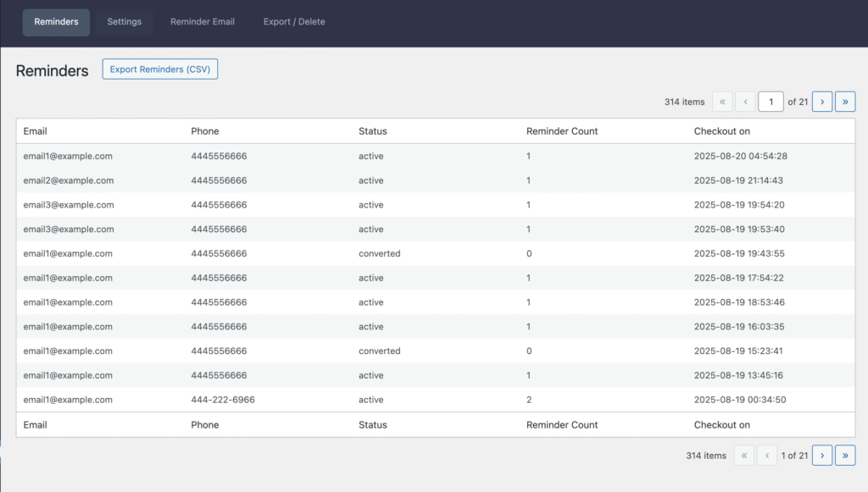Click the Email column footer label
The width and height of the screenshot is (868, 492).
tap(36, 425)
